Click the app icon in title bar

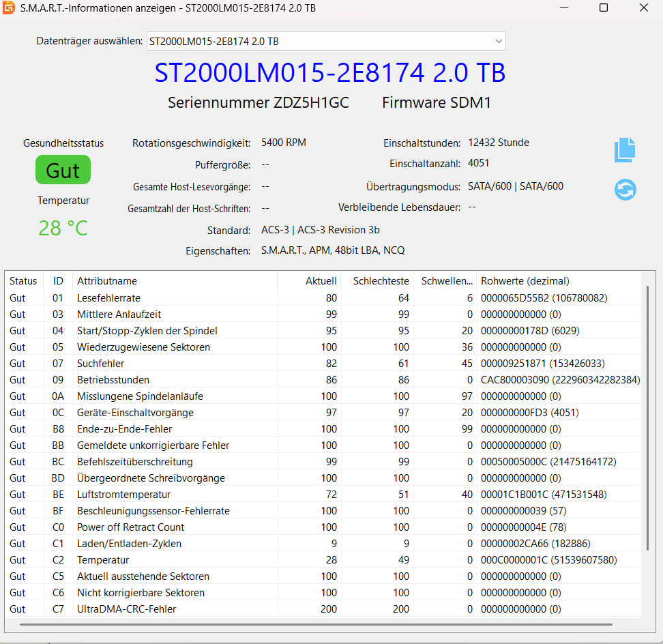click(x=9, y=8)
